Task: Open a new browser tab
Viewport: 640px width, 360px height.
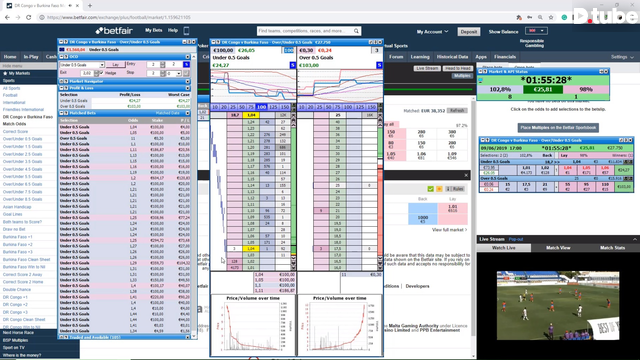Action: pos(90,6)
